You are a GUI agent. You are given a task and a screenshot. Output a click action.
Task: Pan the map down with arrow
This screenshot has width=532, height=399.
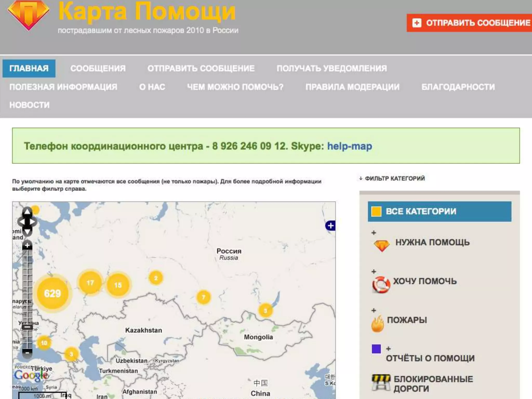(x=27, y=232)
